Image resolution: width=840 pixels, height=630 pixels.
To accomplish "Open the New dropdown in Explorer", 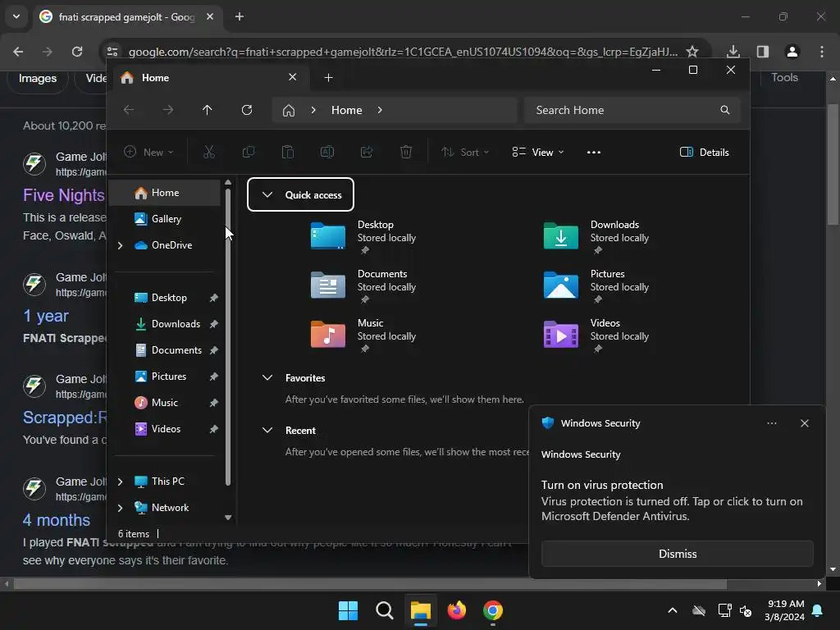I will pyautogui.click(x=148, y=152).
